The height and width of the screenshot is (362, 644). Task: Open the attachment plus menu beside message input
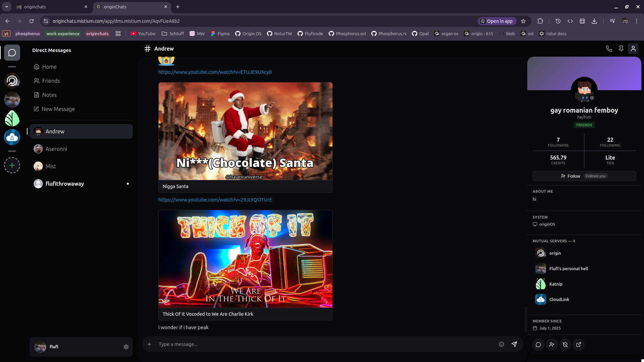pyautogui.click(x=149, y=344)
